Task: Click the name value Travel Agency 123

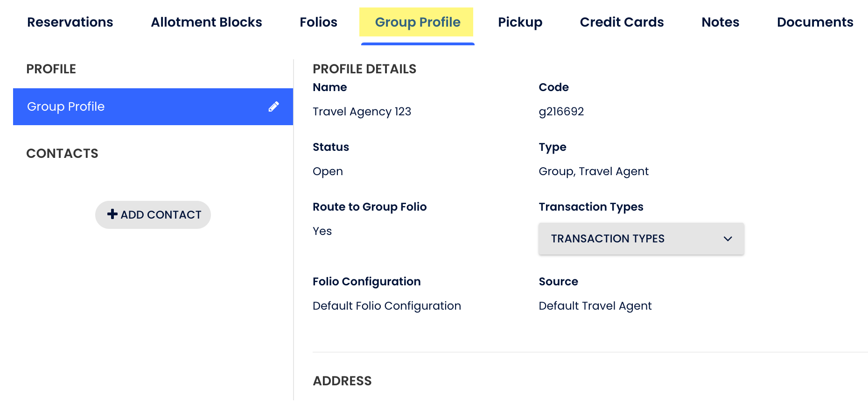Action: point(362,112)
